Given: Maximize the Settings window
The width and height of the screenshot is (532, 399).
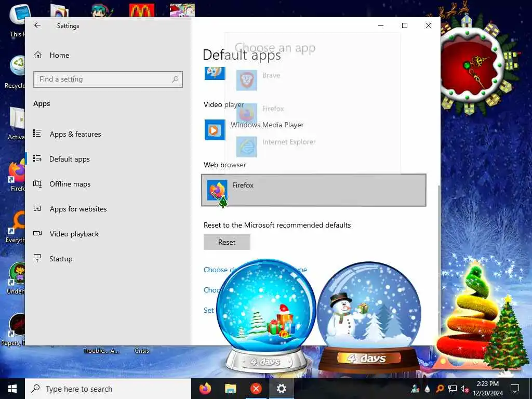Looking at the screenshot, I should (404, 25).
